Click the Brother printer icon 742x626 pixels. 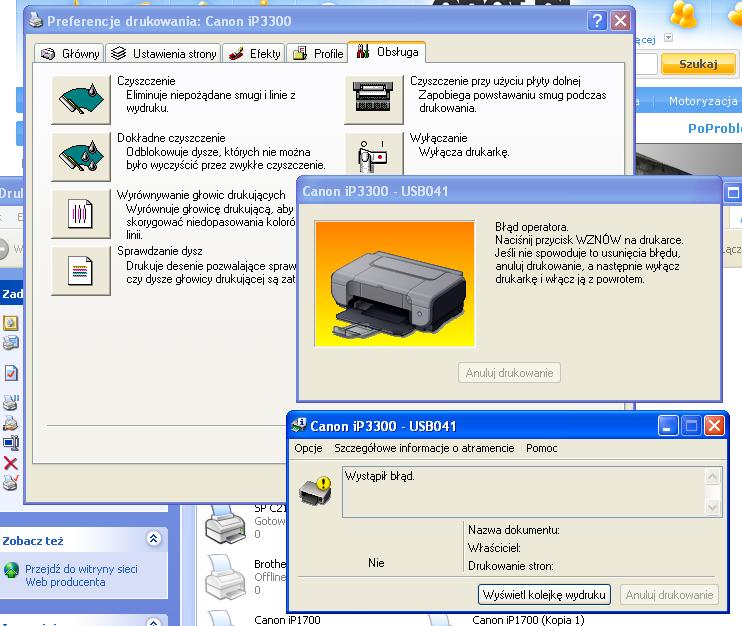tap(225, 577)
